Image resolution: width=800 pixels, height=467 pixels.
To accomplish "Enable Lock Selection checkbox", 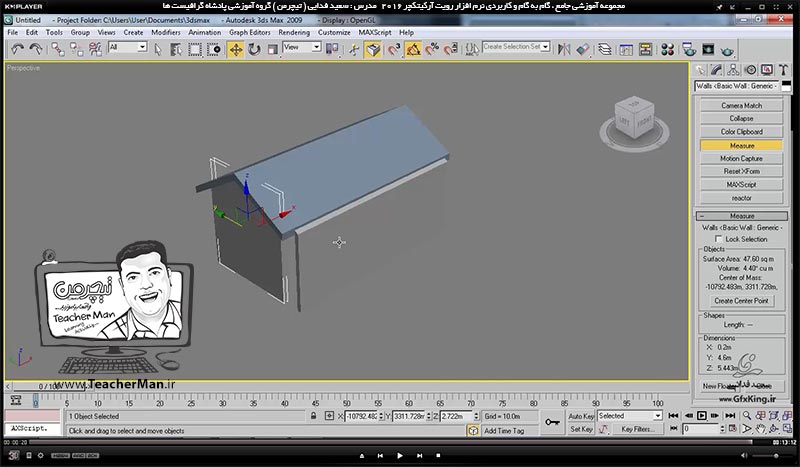I will click(718, 239).
